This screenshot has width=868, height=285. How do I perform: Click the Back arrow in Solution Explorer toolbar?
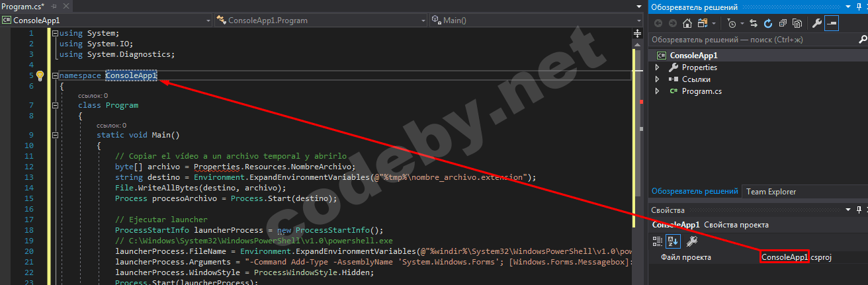tap(658, 23)
